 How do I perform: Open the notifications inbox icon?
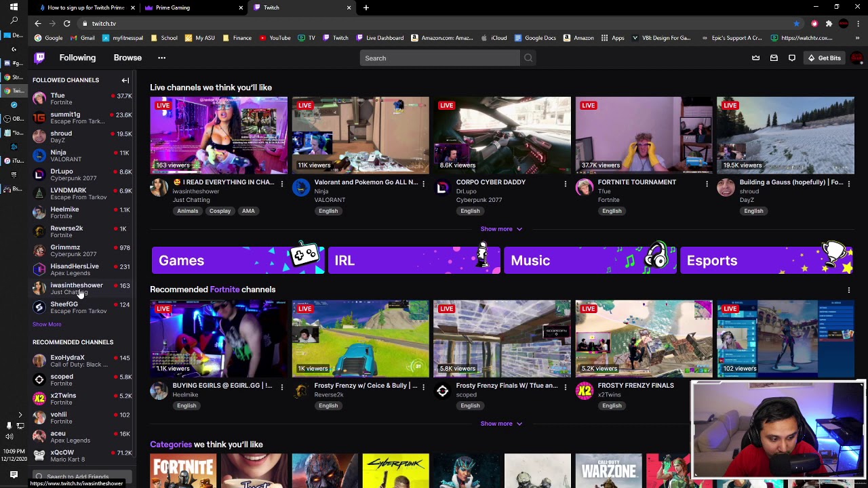tap(774, 58)
